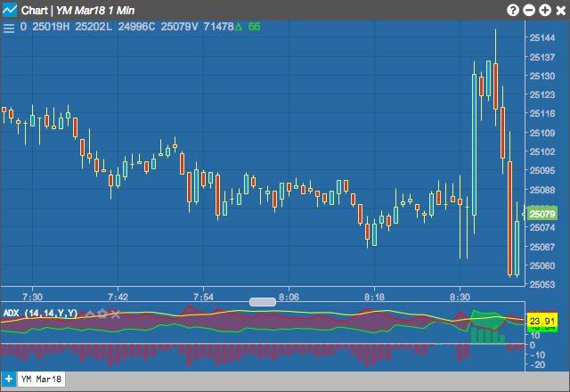This screenshot has width=570, height=392.
Task: Click the 25074 price axis label
Action: [542, 228]
